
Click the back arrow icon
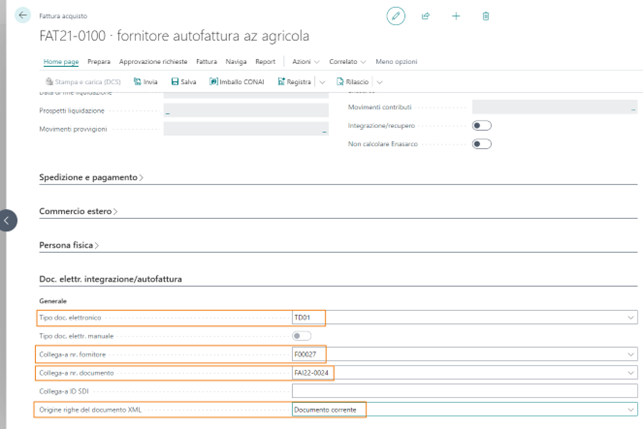click(24, 16)
